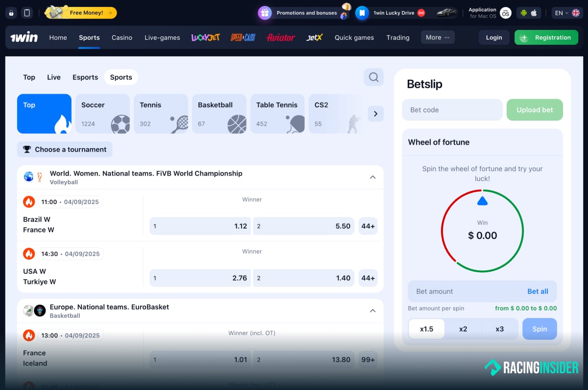This screenshot has width=588, height=390.
Task: Bet on France at 1.01
Action: [x=200, y=360]
